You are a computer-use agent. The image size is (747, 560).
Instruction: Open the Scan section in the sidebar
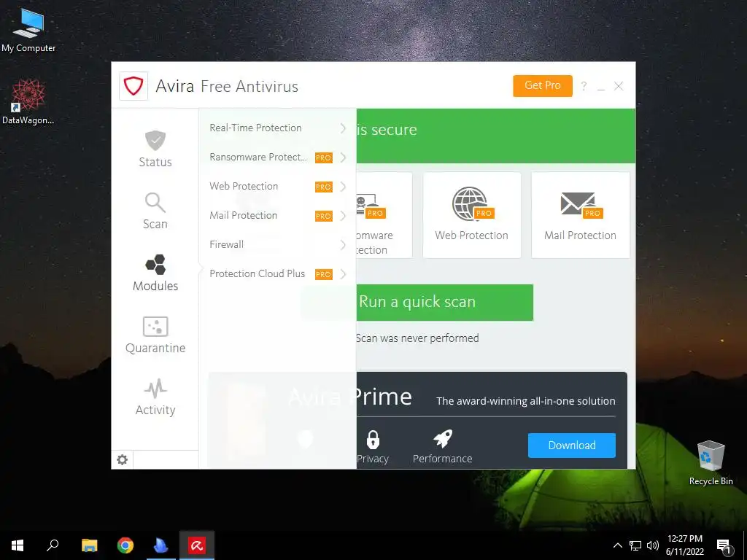tap(155, 211)
